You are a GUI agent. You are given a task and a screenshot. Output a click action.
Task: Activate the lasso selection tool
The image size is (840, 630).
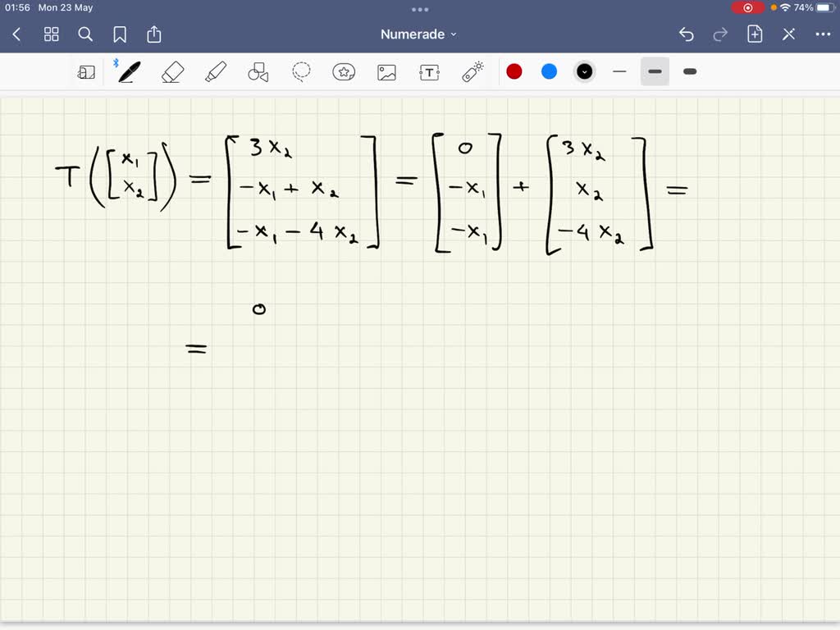click(x=301, y=71)
